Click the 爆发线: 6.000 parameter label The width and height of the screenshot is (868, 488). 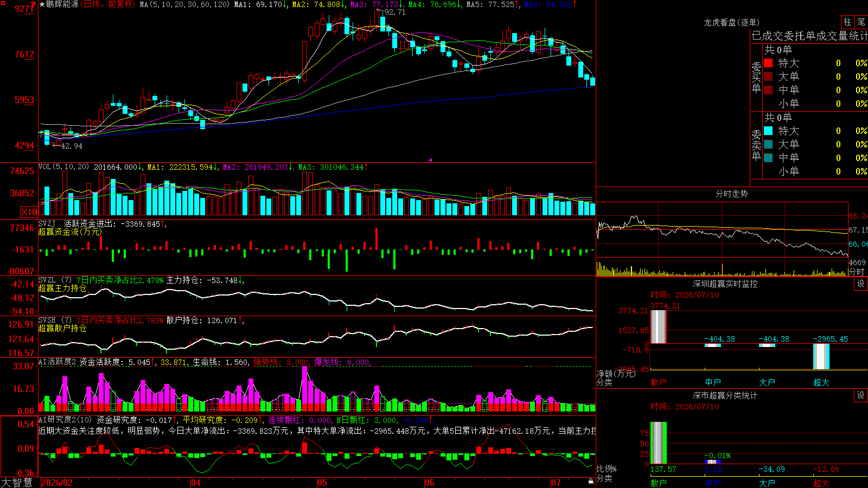(x=342, y=362)
